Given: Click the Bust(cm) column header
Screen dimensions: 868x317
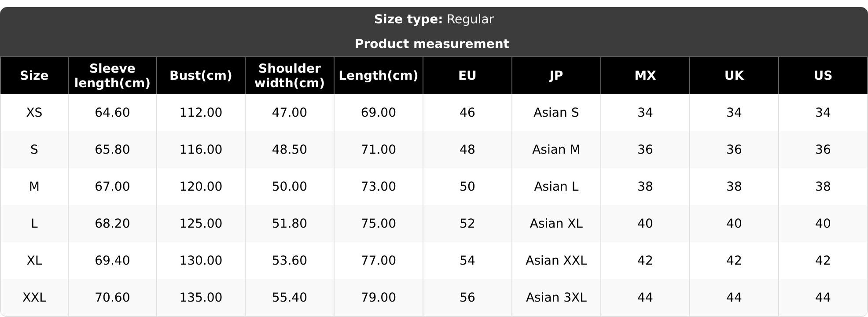Looking at the screenshot, I should (201, 76).
